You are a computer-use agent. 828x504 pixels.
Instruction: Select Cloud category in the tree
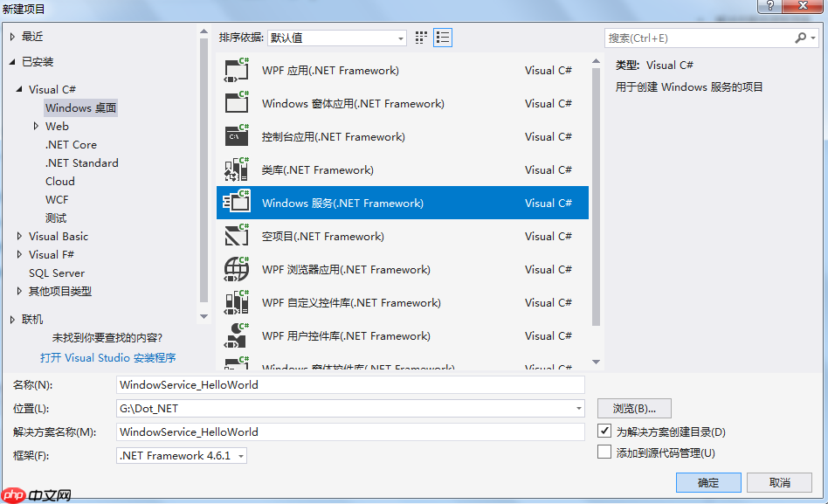[59, 181]
